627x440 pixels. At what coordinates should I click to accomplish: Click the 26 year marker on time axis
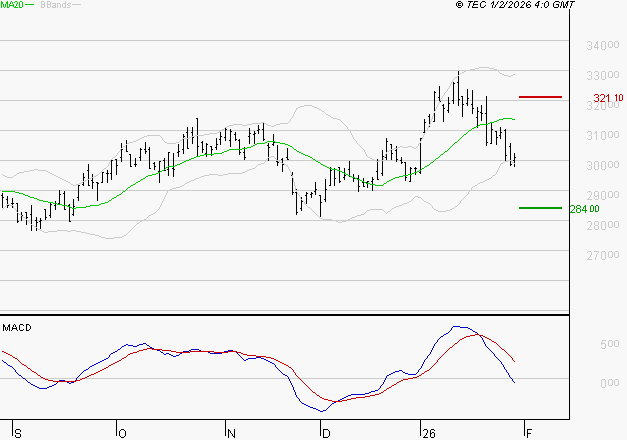[x=429, y=434]
